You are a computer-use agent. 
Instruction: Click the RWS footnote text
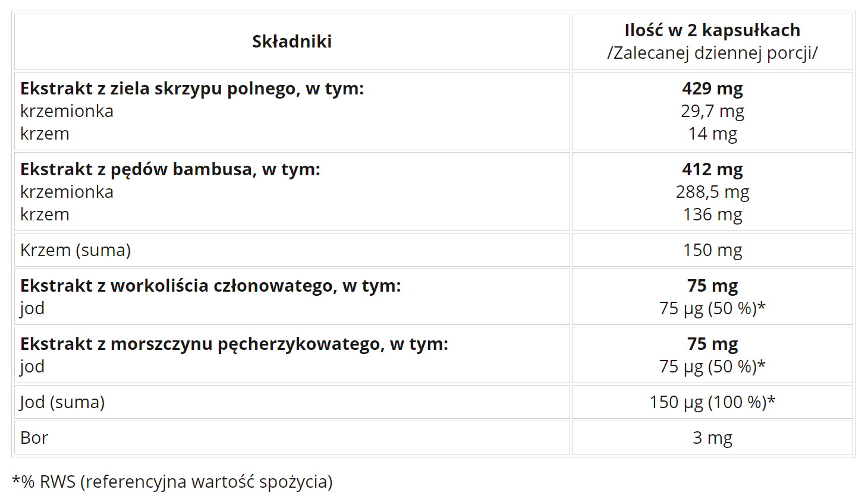(x=172, y=482)
